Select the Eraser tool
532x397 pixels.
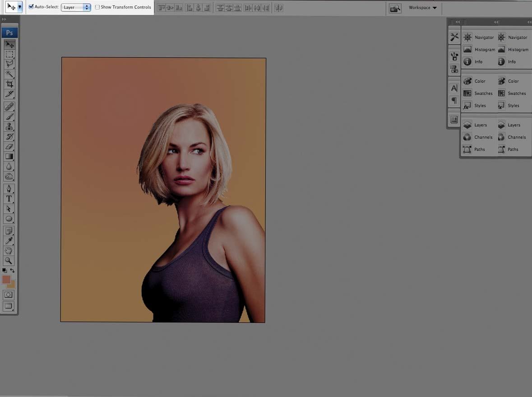tap(9, 147)
